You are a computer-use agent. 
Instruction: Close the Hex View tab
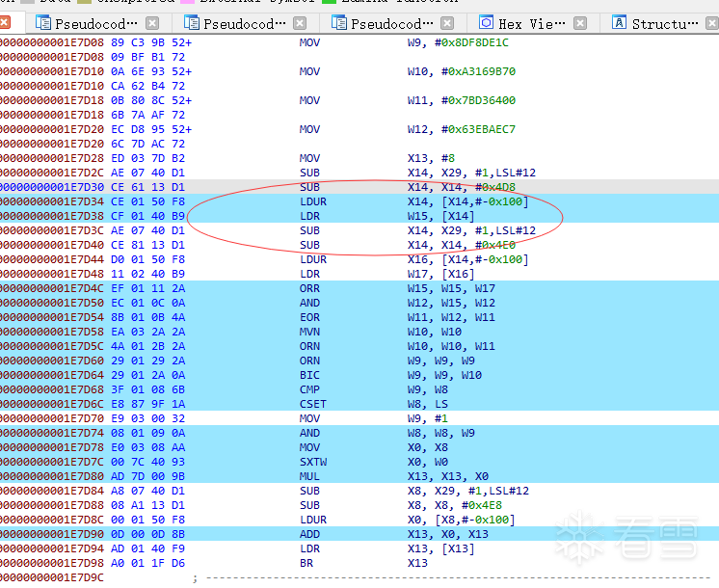580,23
